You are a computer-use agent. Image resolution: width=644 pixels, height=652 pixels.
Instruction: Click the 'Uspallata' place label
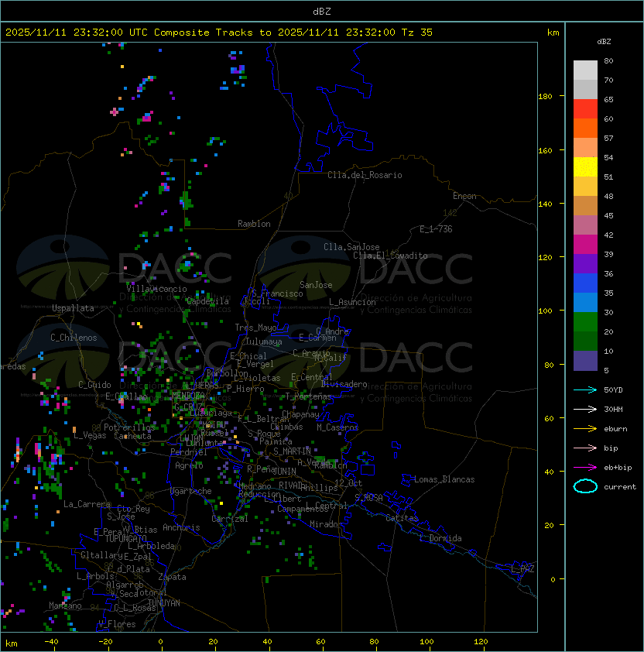(73, 308)
